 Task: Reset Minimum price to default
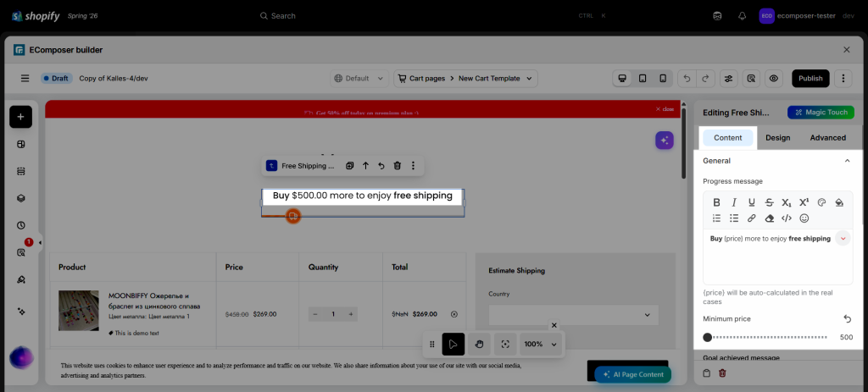point(847,319)
